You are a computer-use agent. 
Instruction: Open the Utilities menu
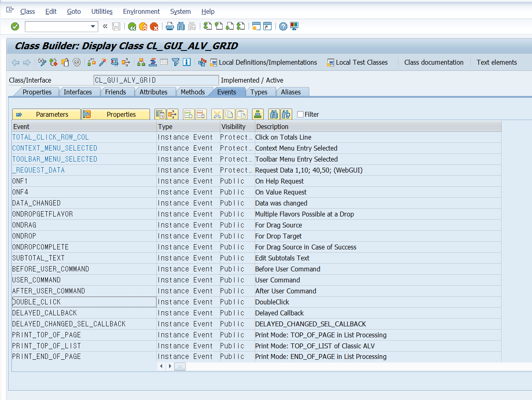[102, 11]
